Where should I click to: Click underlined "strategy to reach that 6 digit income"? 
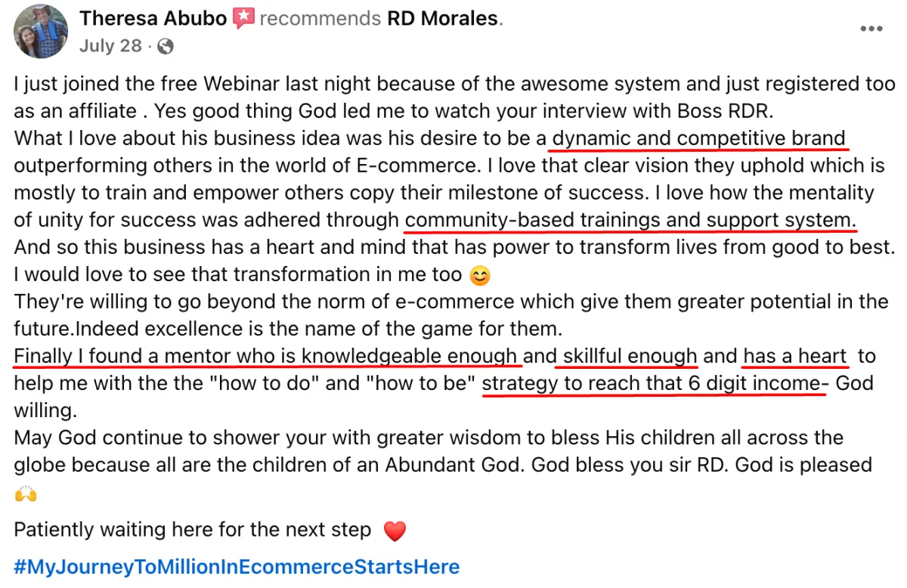(655, 383)
